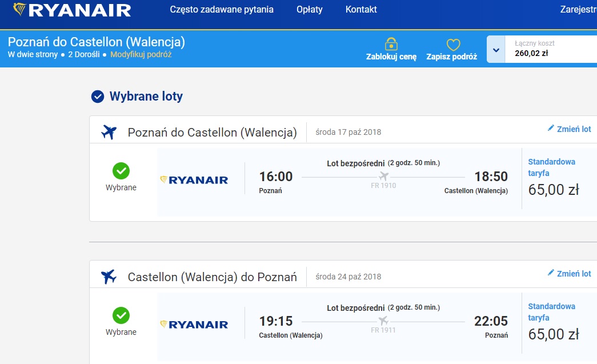The height and width of the screenshot is (364, 597).
Task: Click the small plane icon above FR 1911
Action: click(383, 321)
